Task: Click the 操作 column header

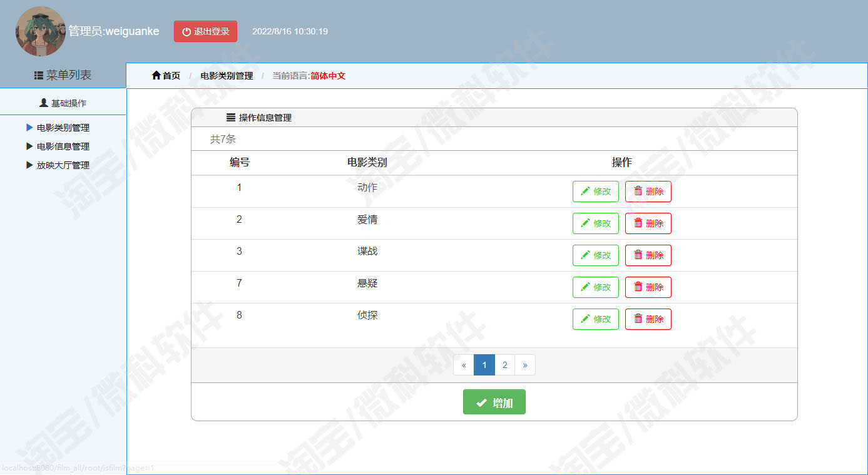Action: (621, 163)
